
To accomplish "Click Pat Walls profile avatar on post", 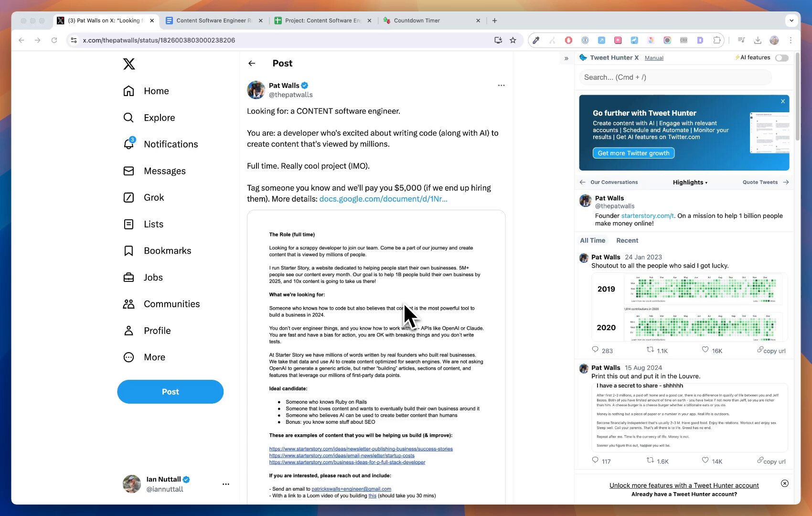I will [256, 90].
